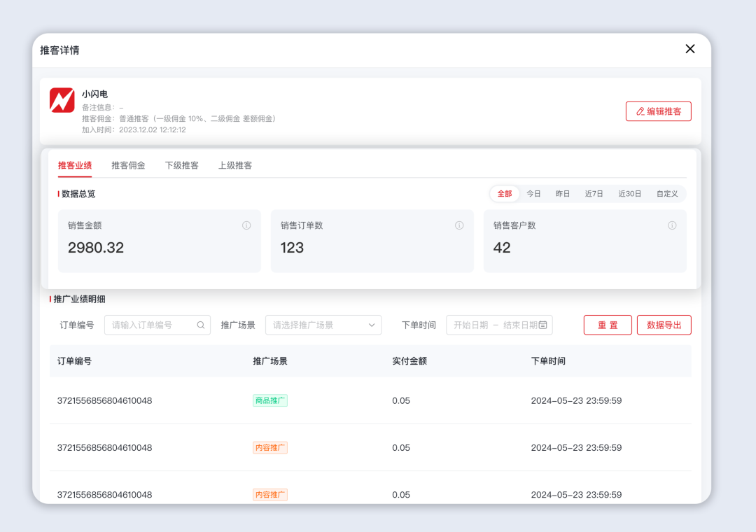Open the 推广场景 dropdown
This screenshot has height=532, width=756.
coord(323,325)
